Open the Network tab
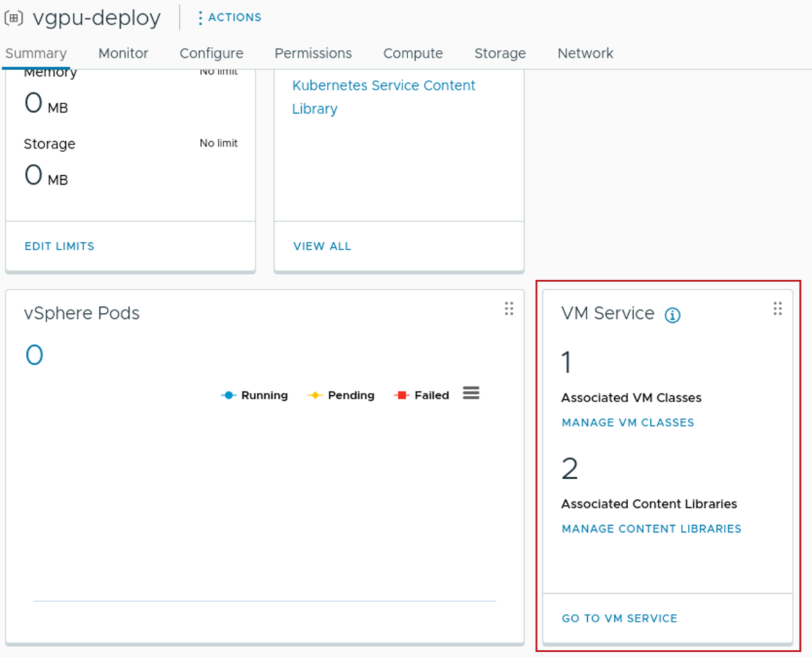The image size is (812, 657). pyautogui.click(x=585, y=53)
